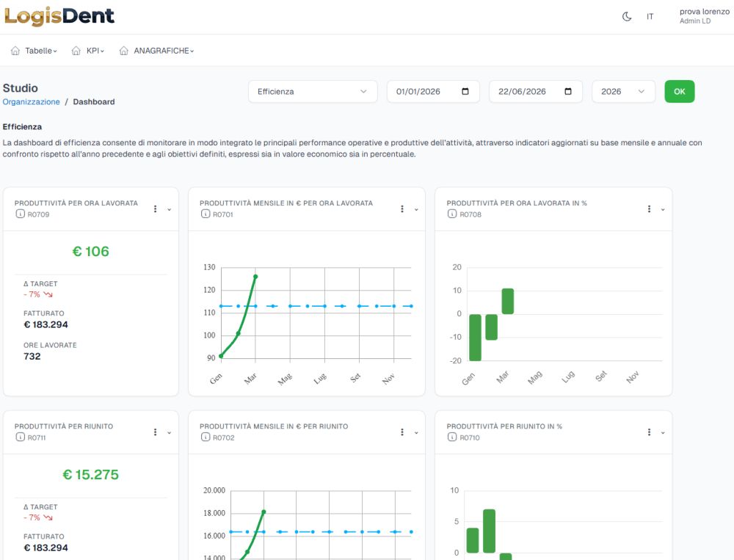Open calendar picker of end date 22/06/2026
Image resolution: width=734 pixels, height=560 pixels.
pos(568,91)
